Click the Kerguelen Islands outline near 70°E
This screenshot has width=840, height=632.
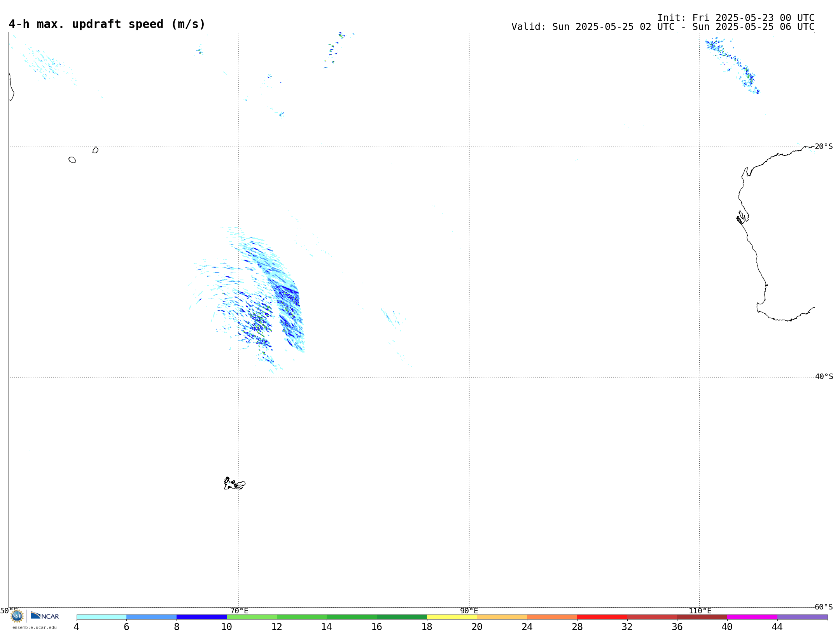pos(234,484)
